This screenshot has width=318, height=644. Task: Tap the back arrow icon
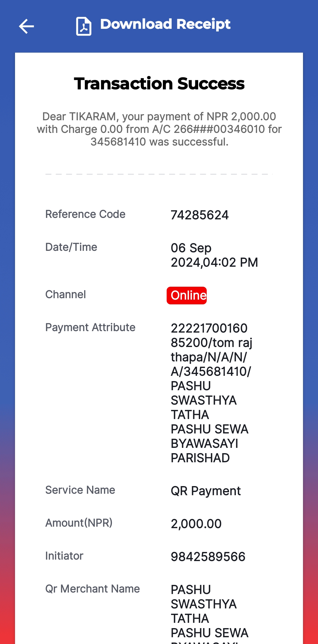click(x=26, y=26)
